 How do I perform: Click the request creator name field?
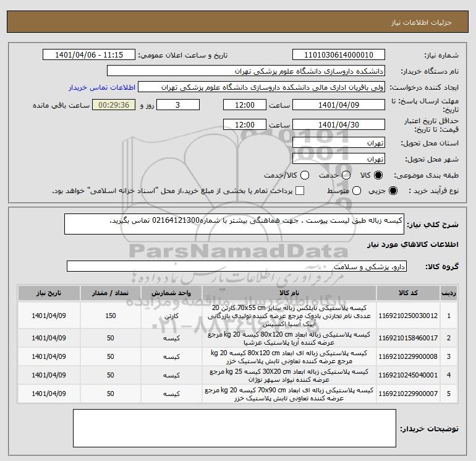(261, 87)
